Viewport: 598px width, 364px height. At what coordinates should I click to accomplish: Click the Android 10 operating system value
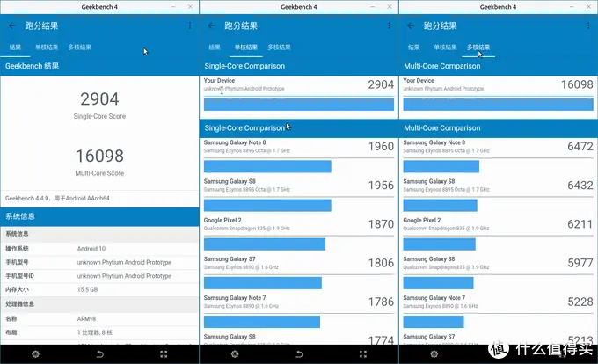[91, 249]
